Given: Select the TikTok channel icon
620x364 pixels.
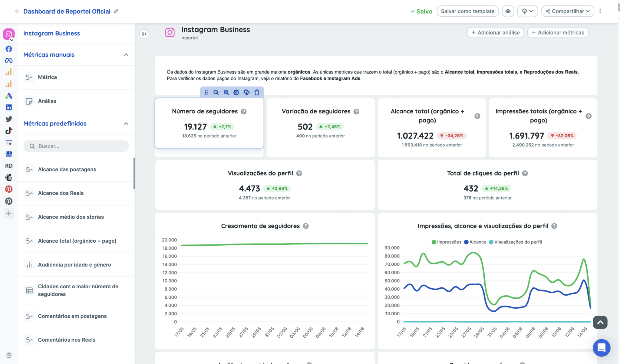Looking at the screenshot, I should click(x=8, y=130).
